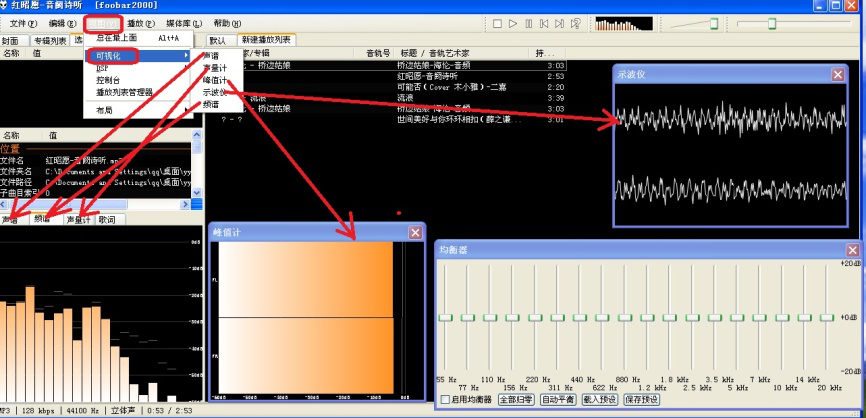866x418 pixels.
Task: Click the Pause playback icon
Action: [x=527, y=22]
